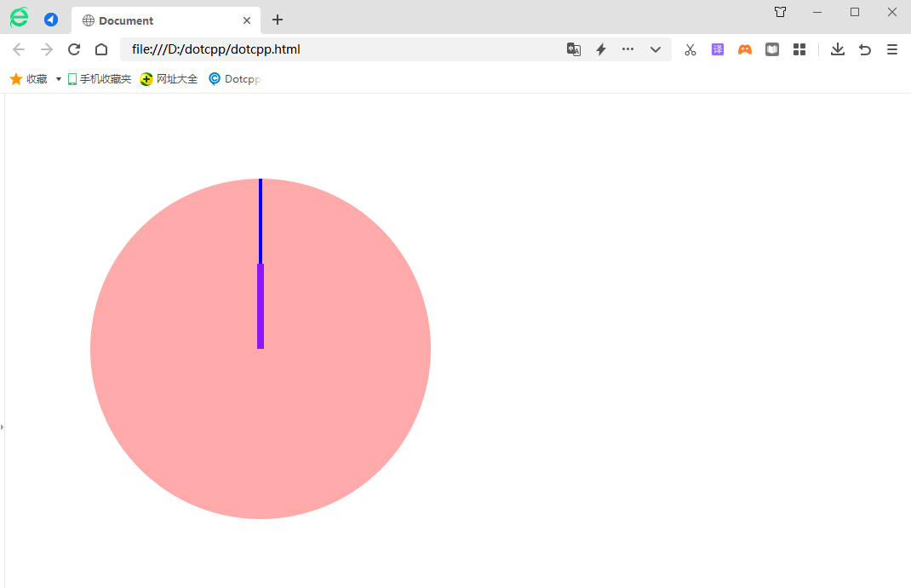Open the scissors screenshot tool
The width and height of the screenshot is (911, 588).
[690, 49]
